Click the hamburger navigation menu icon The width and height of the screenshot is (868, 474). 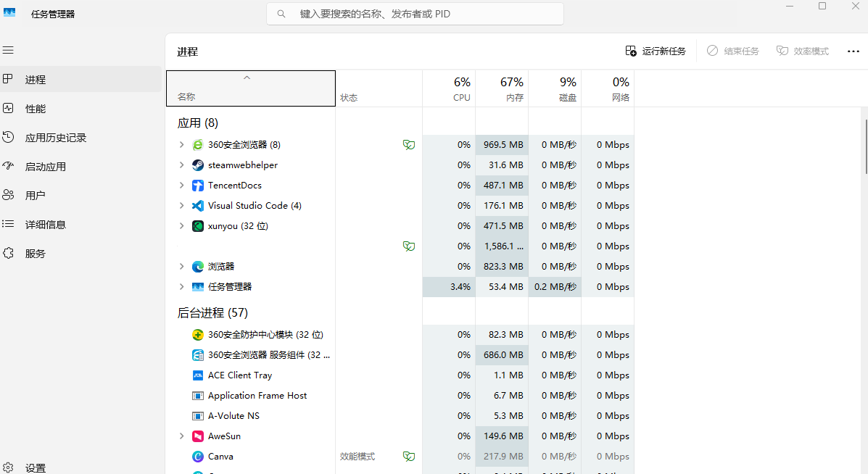pos(9,50)
